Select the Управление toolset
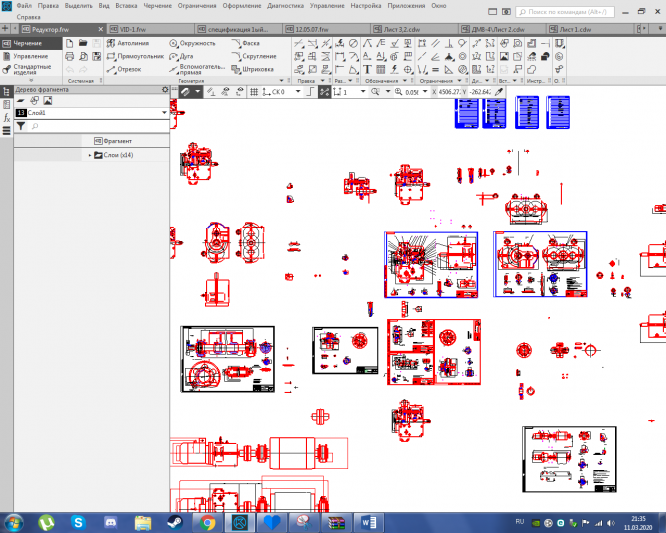 tap(30, 56)
